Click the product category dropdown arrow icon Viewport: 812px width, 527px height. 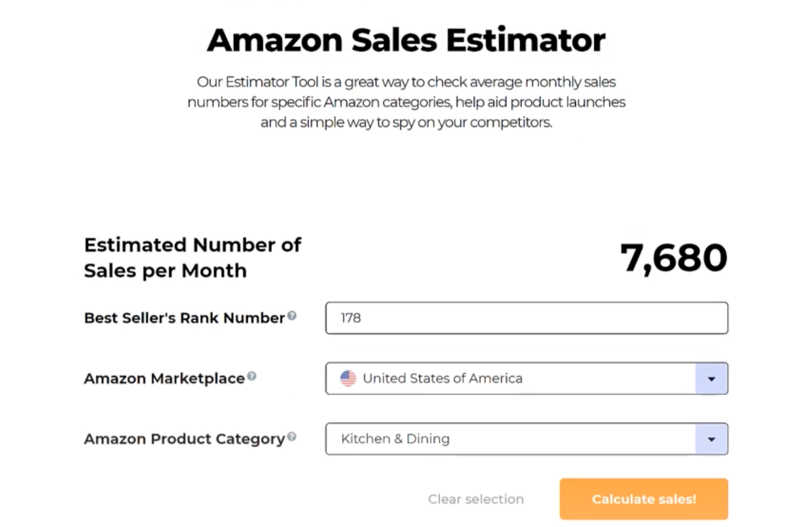pos(711,439)
